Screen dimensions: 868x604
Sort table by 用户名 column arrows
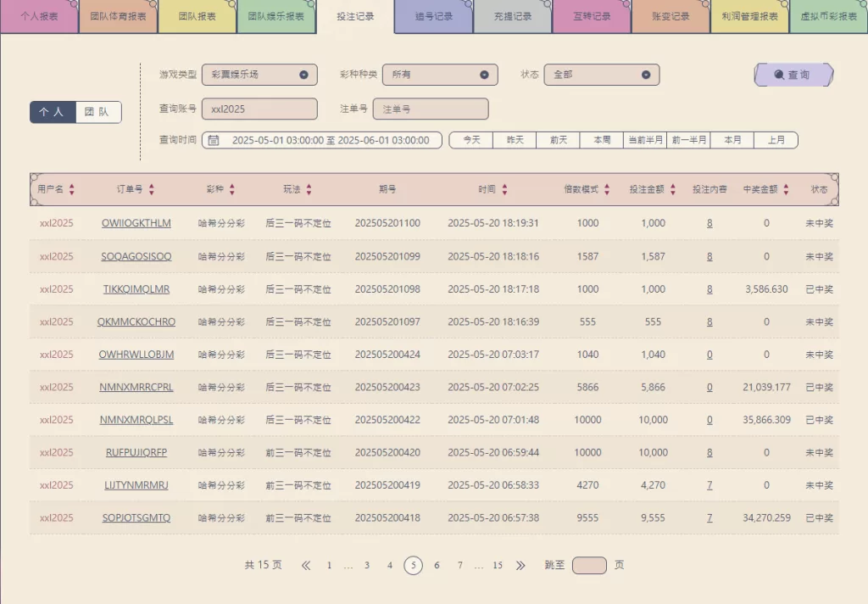coord(72,190)
